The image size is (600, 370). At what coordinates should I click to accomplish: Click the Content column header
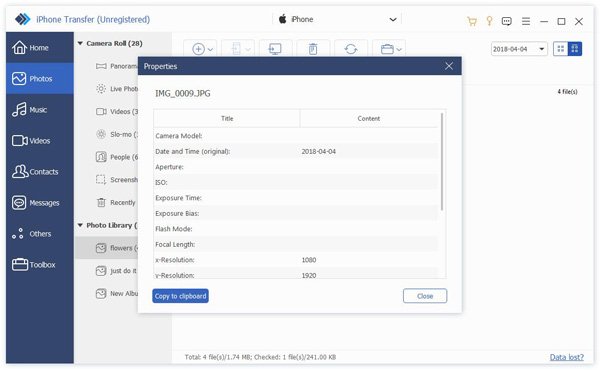pos(369,119)
